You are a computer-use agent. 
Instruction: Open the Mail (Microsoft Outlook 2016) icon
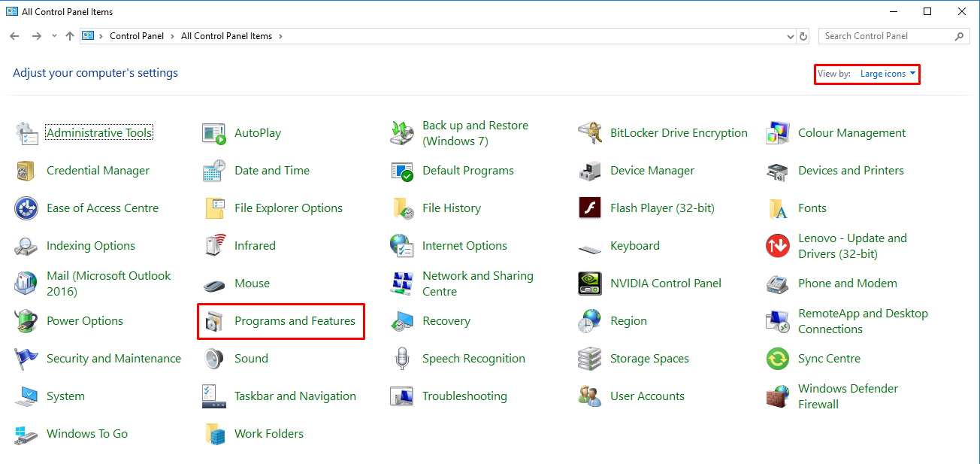tap(26, 284)
